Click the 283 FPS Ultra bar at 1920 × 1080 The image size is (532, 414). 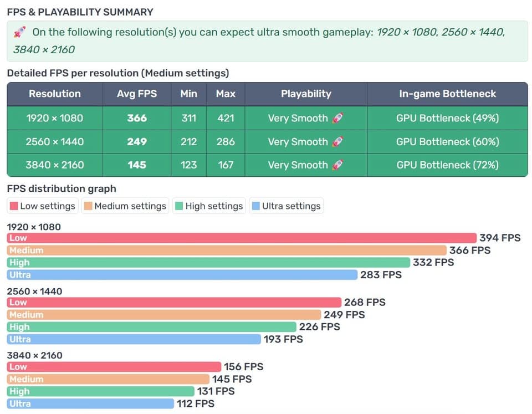(x=182, y=275)
